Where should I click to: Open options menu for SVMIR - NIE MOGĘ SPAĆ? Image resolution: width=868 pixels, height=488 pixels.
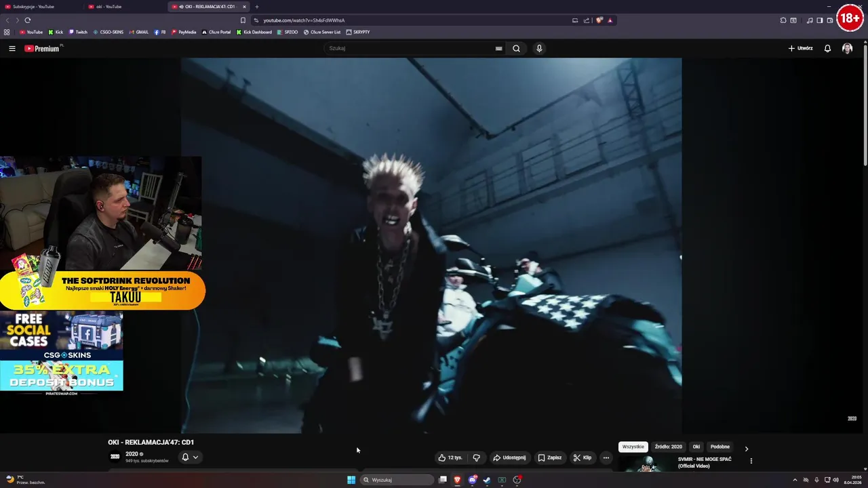(x=751, y=461)
